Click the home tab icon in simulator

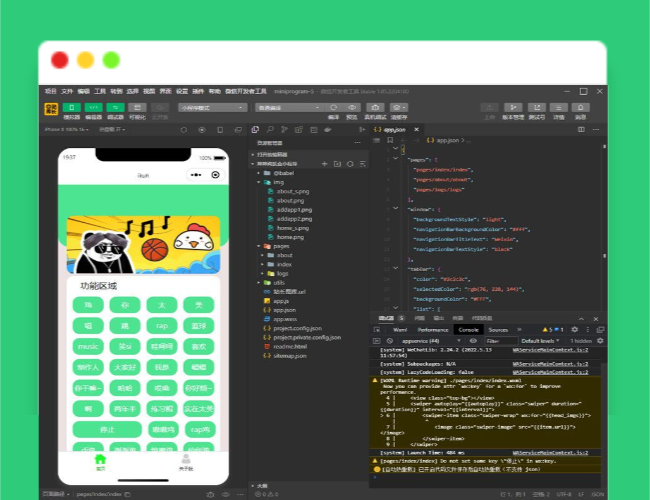100,461
